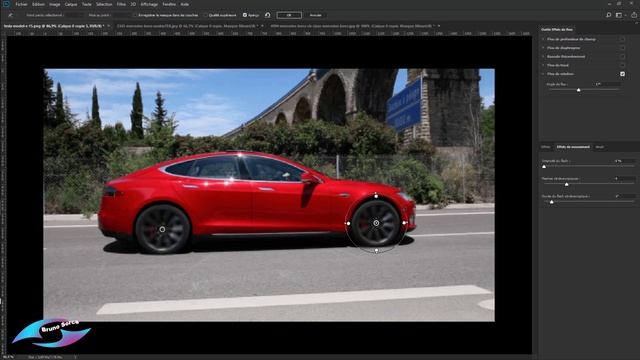Select the rear wheel spin blur pin
Viewport: 640px width, 360px height.
coord(162,229)
